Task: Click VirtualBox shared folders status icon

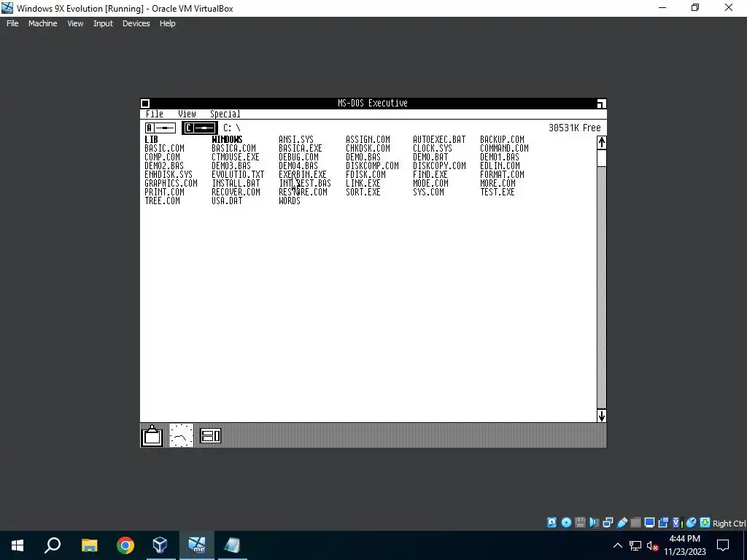Action: pyautogui.click(x=635, y=523)
